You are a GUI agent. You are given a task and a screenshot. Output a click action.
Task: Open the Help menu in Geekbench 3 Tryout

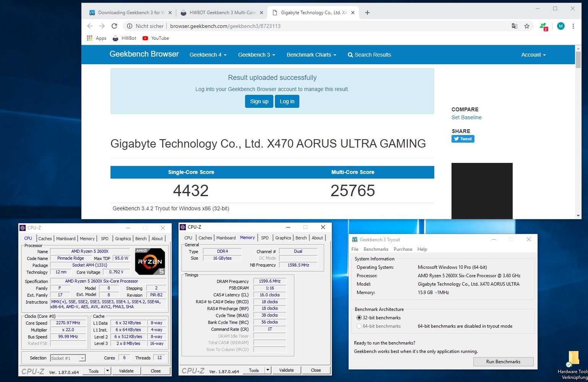pos(422,249)
